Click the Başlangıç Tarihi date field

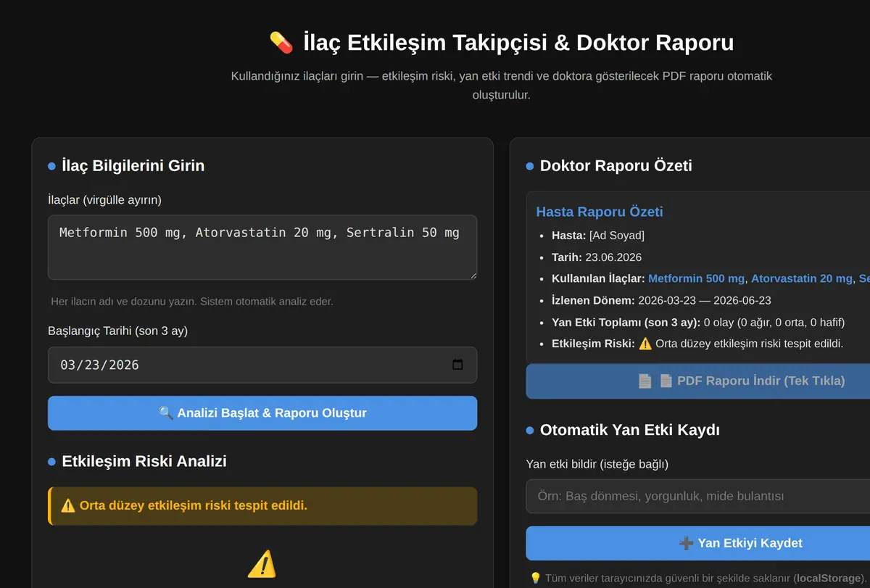click(x=262, y=365)
